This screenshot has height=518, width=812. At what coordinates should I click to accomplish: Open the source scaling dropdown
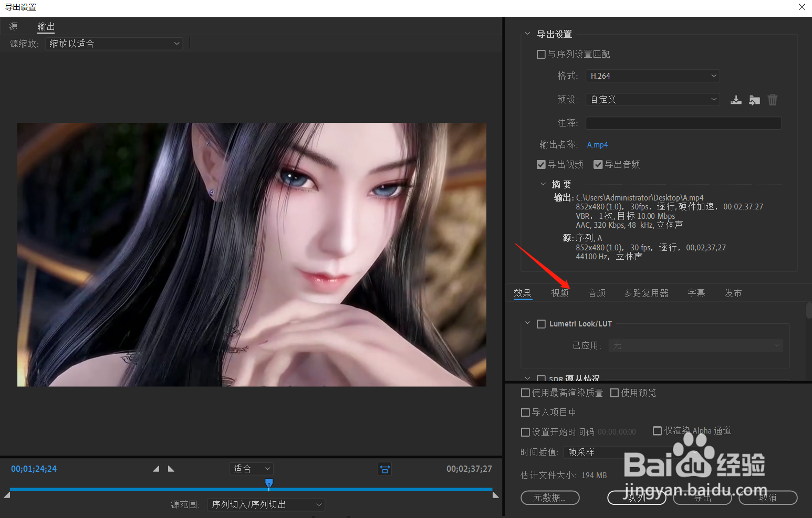(x=114, y=44)
